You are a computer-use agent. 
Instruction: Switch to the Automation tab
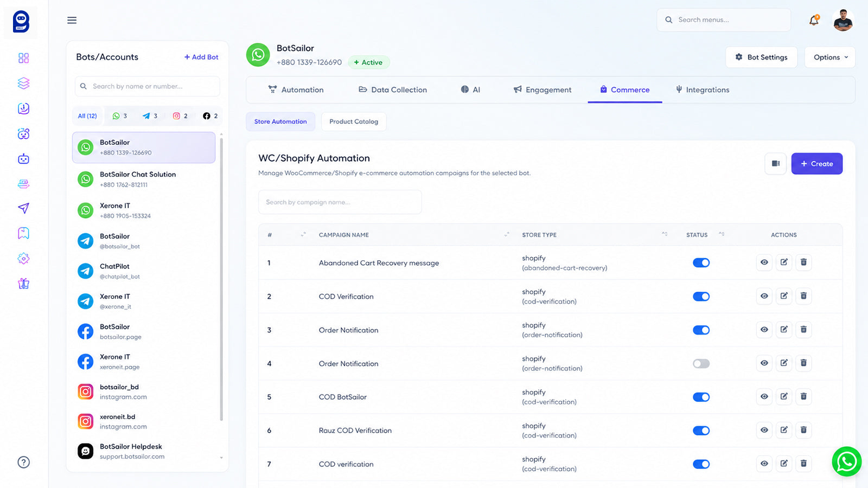point(296,90)
